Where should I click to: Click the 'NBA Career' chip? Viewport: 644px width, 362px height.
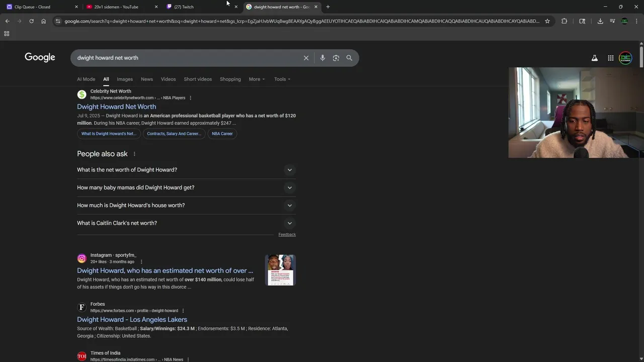tap(222, 134)
